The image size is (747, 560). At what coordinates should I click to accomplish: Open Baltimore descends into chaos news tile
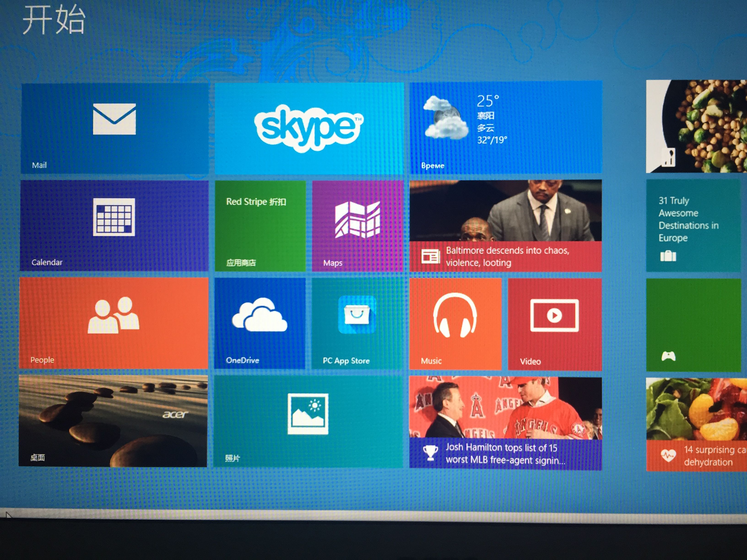tap(506, 226)
